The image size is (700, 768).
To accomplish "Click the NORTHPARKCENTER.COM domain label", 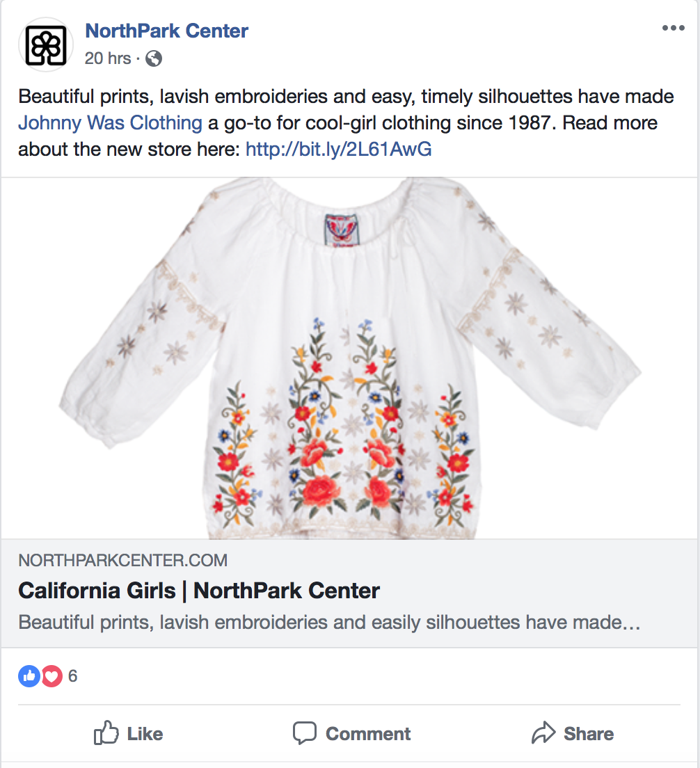I will tap(123, 561).
